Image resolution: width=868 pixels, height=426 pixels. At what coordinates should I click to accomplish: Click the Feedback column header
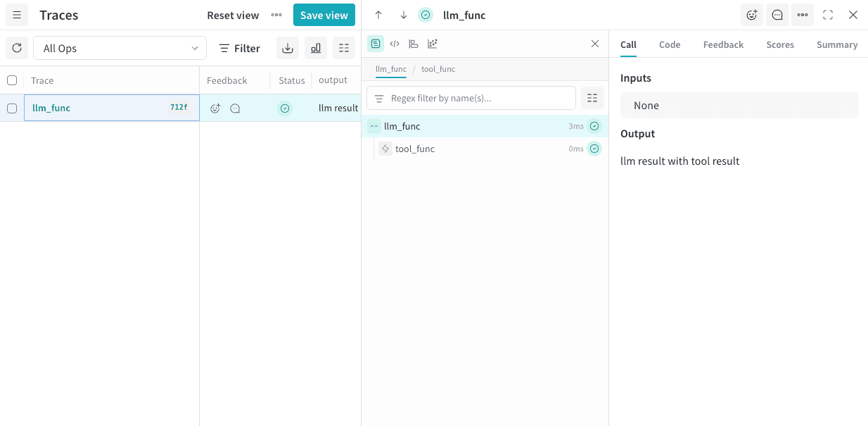227,80
